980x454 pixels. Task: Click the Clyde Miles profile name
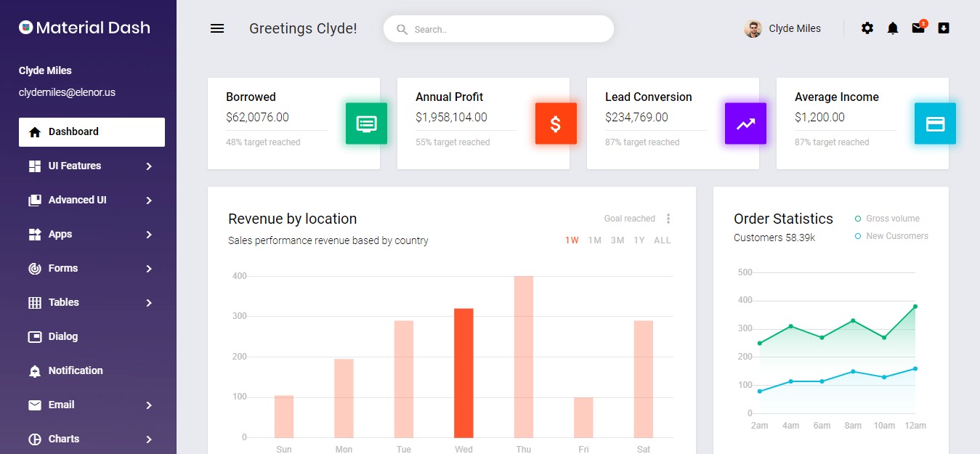[794, 29]
